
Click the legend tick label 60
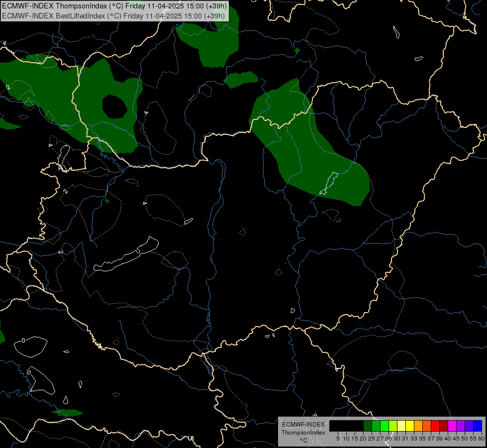482,439
